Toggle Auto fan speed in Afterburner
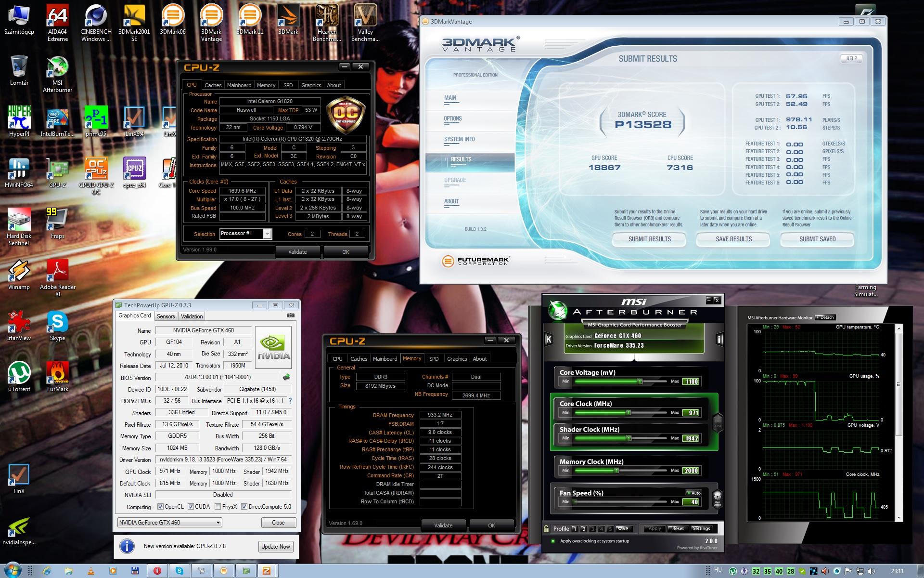 (693, 493)
